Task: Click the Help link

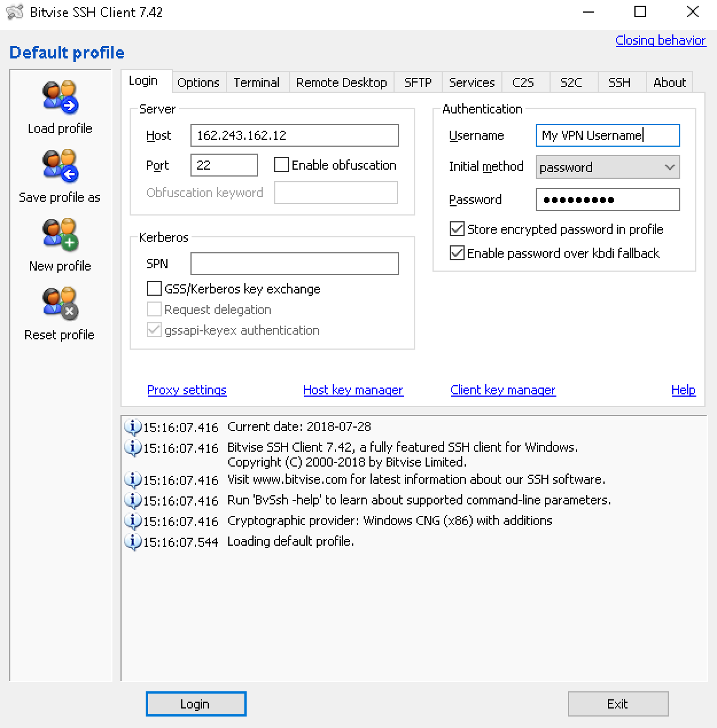Action: coord(684,390)
